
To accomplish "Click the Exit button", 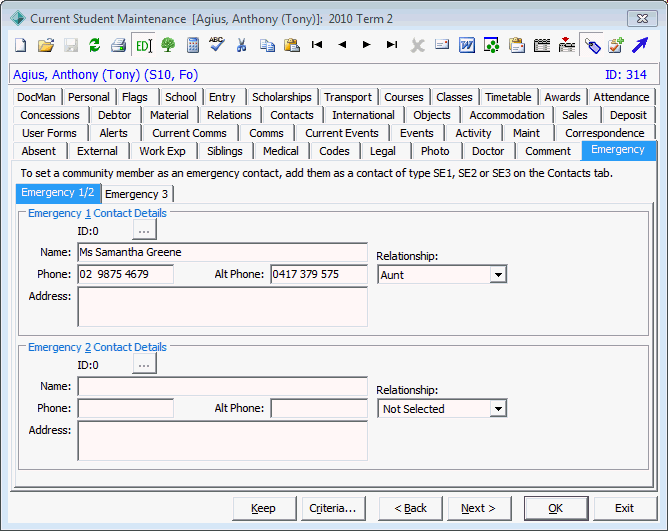I will 624,508.
